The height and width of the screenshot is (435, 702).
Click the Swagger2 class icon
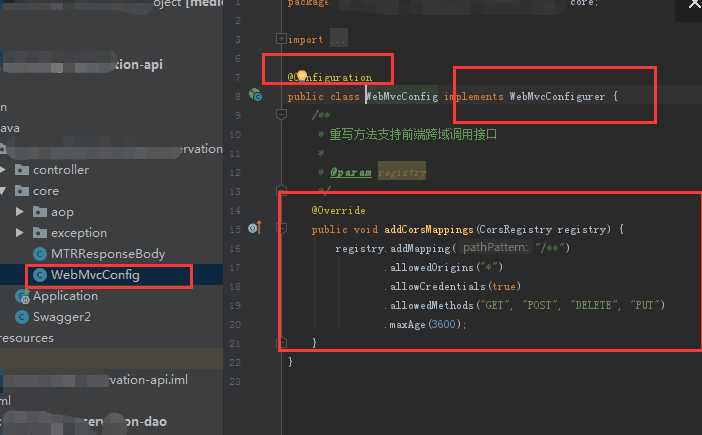click(x=22, y=317)
